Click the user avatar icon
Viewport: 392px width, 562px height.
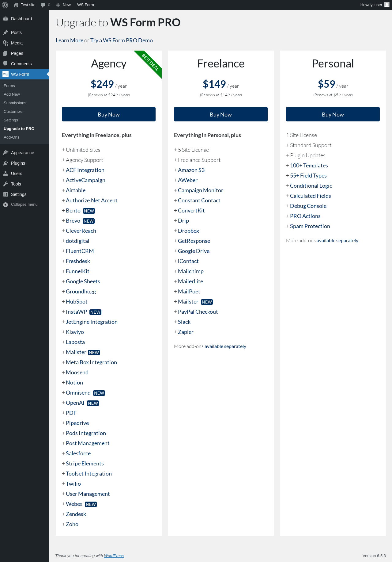coord(387,5)
